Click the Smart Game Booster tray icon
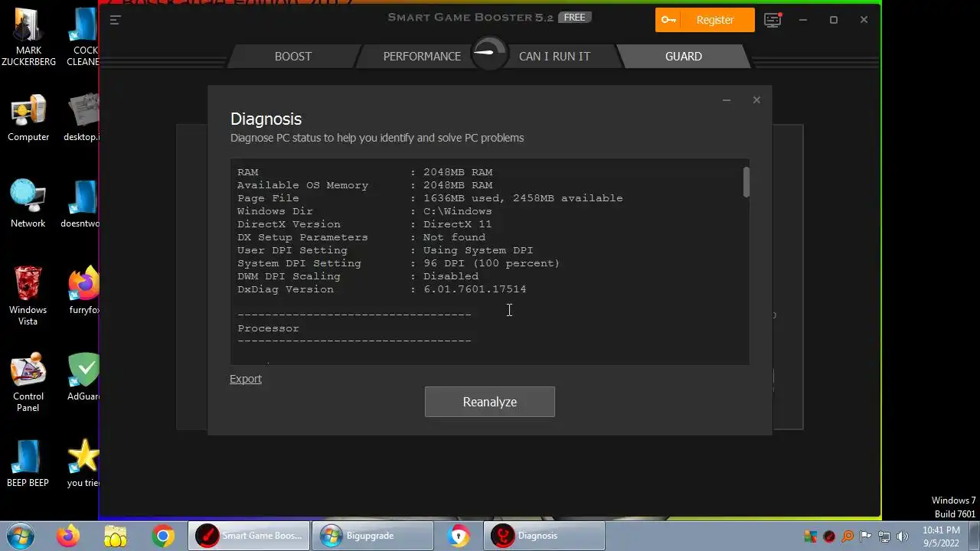Image resolution: width=980 pixels, height=551 pixels. (829, 536)
